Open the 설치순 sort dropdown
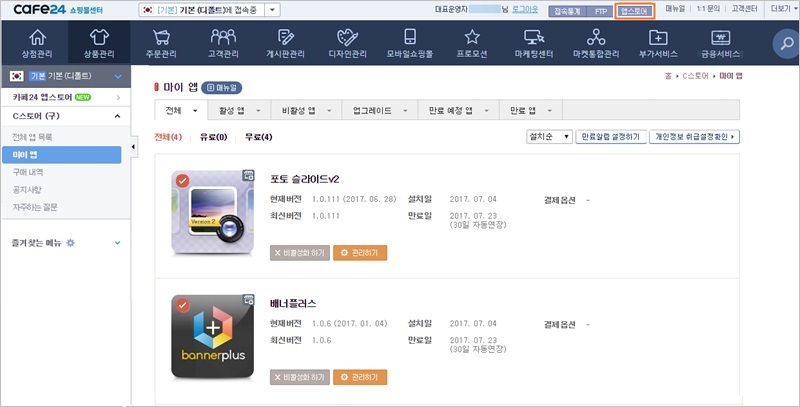 (547, 136)
